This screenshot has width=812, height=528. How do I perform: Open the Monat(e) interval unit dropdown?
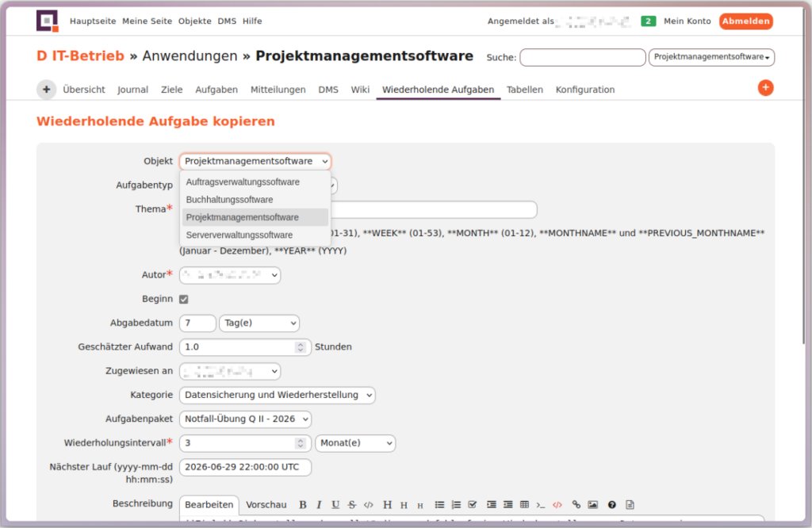354,443
